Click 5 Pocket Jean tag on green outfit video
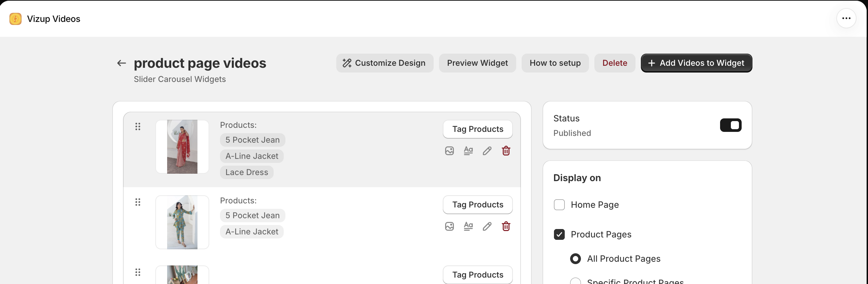 (253, 216)
